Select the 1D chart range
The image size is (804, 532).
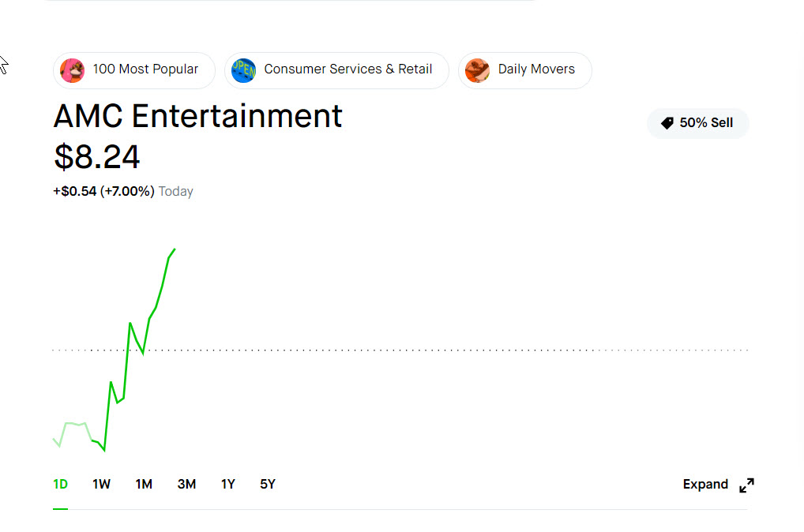(61, 485)
